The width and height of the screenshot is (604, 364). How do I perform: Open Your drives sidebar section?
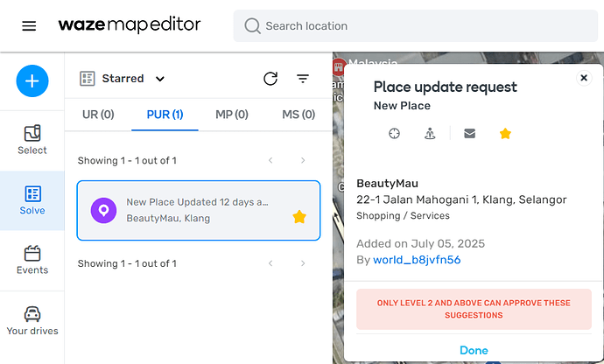pos(32,321)
